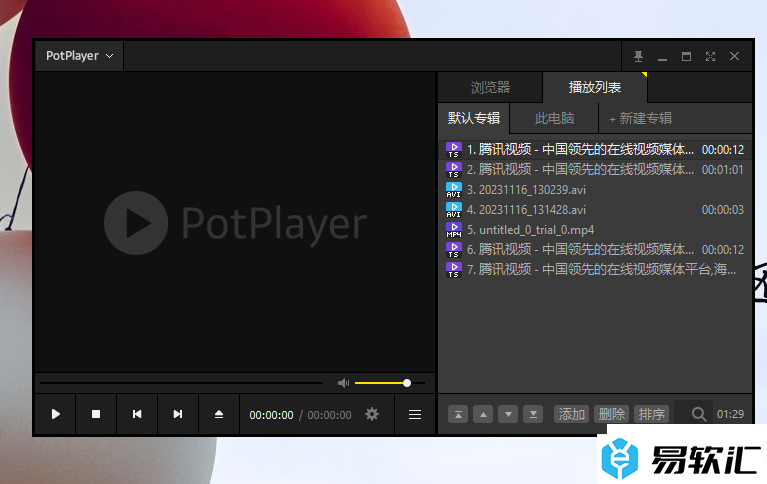Click the MP4 icon of untitled_0_trial_0.mp4
The width and height of the screenshot is (767, 484).
pos(453,230)
